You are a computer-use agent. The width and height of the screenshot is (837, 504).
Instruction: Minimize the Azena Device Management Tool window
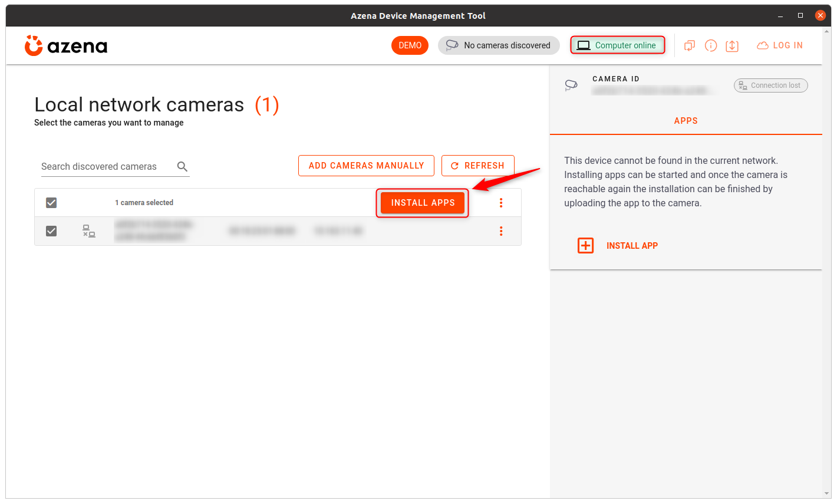[x=780, y=16]
